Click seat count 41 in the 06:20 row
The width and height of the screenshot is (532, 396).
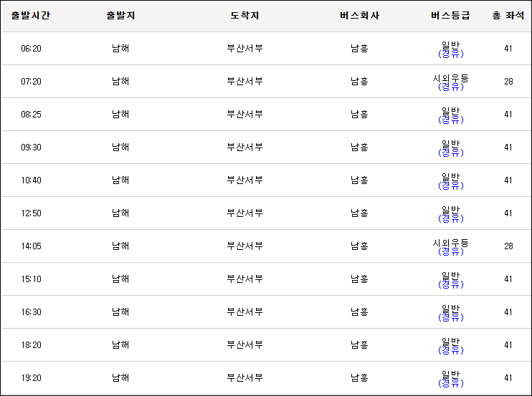[508, 49]
